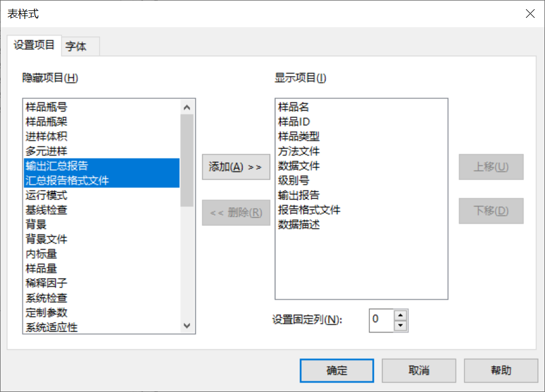
Task: Select 样品类型 in the displayed items list
Action: coord(361,136)
